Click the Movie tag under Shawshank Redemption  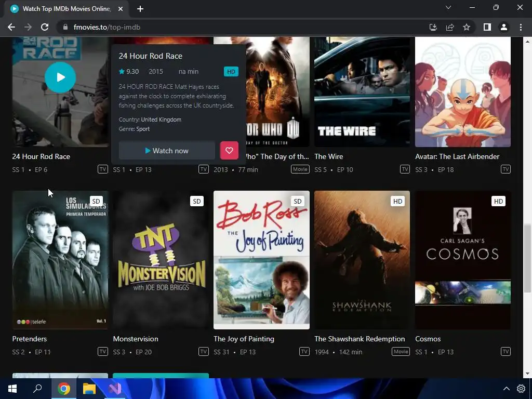point(401,352)
